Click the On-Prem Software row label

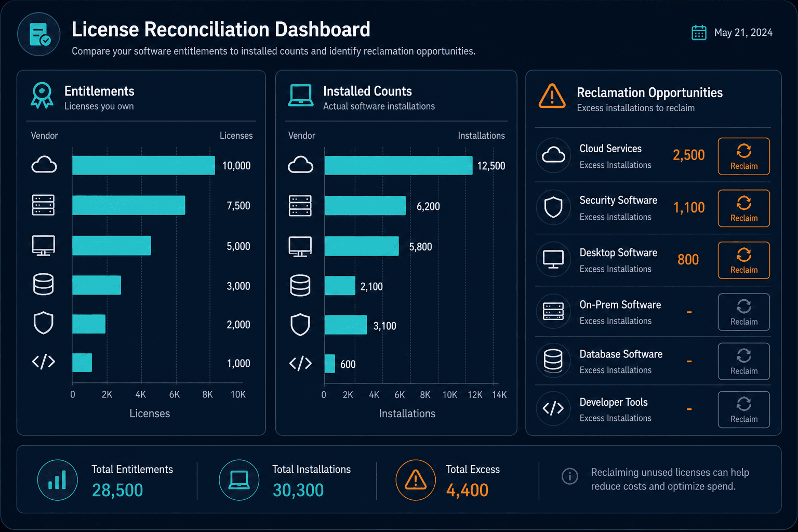tap(620, 305)
